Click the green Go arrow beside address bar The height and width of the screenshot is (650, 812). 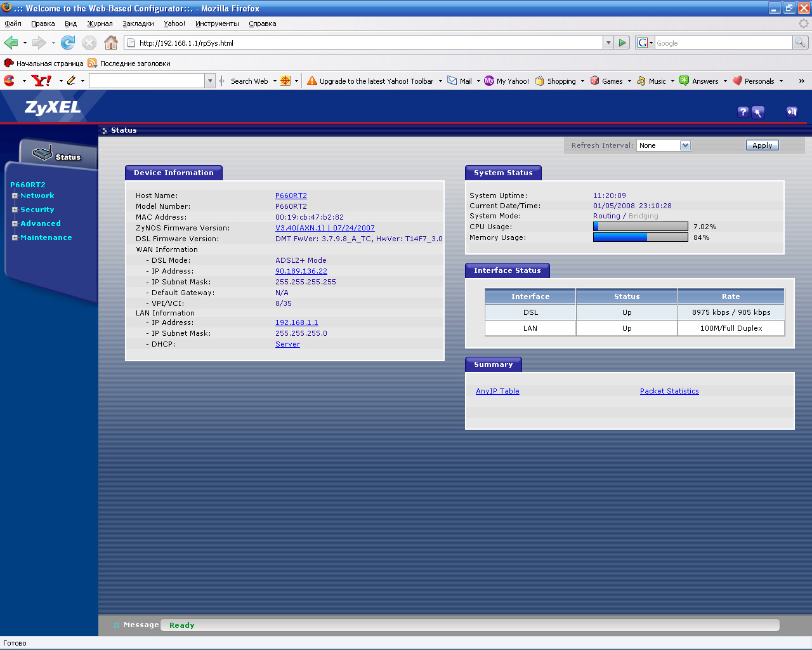622,43
